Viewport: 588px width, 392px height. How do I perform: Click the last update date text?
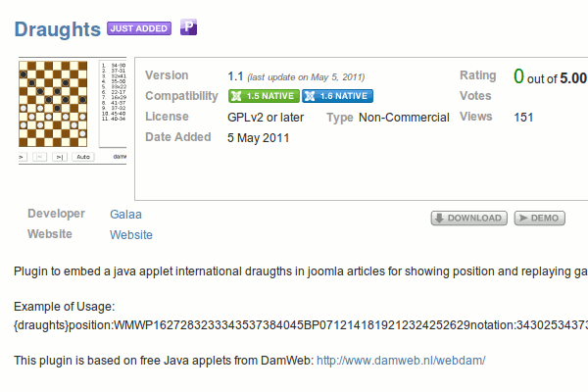pyautogui.click(x=306, y=76)
